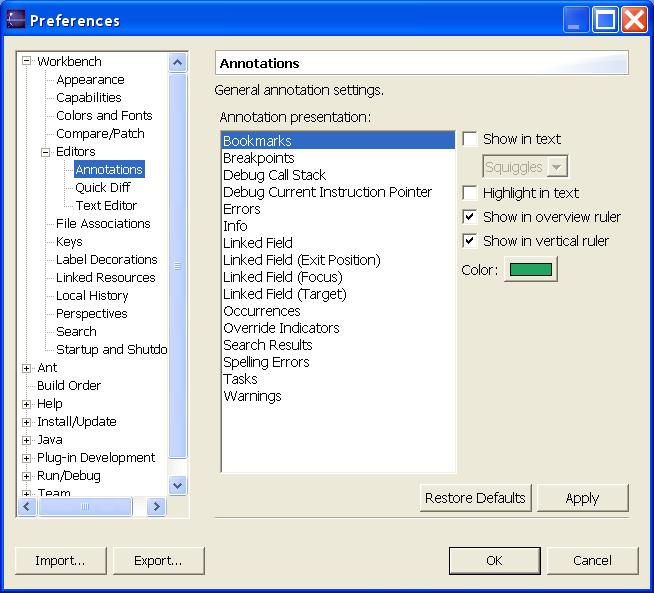654x593 pixels.
Task: Expand the Run/Debug tree node
Action: click(x=27, y=476)
